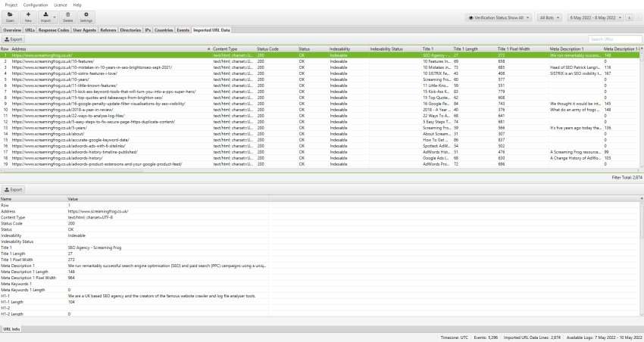Click the Timezone: UTC status bar entry
The image size is (644, 342).
tap(454, 337)
